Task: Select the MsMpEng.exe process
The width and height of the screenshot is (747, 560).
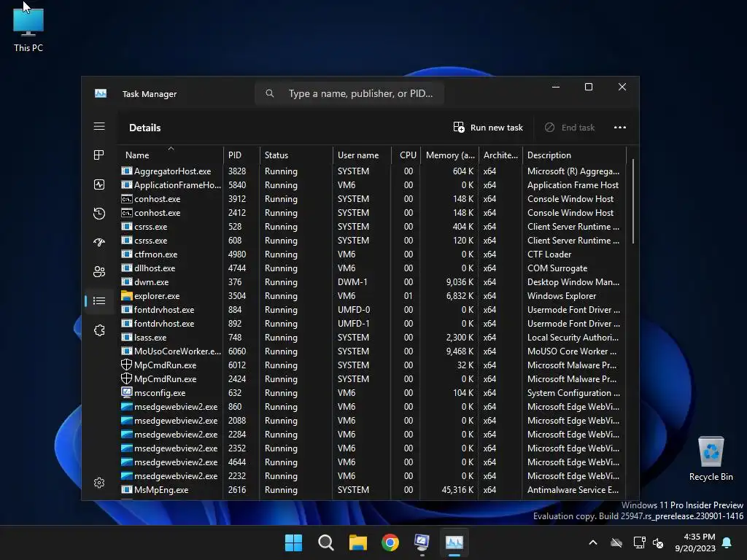Action: (x=371, y=489)
